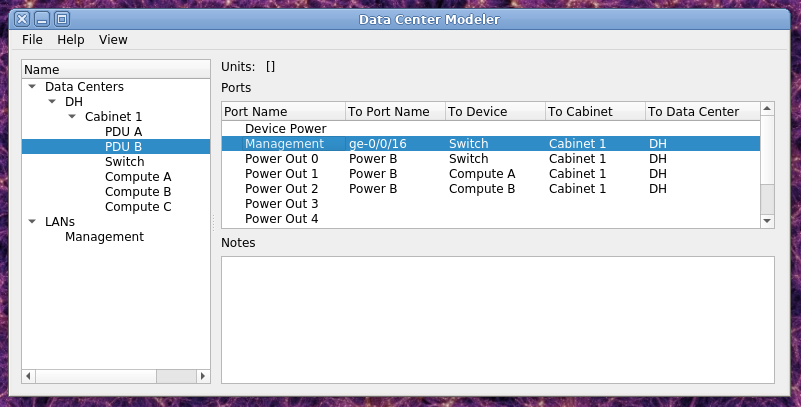801x407 pixels.
Task: Open the Help menu
Action: click(70, 40)
